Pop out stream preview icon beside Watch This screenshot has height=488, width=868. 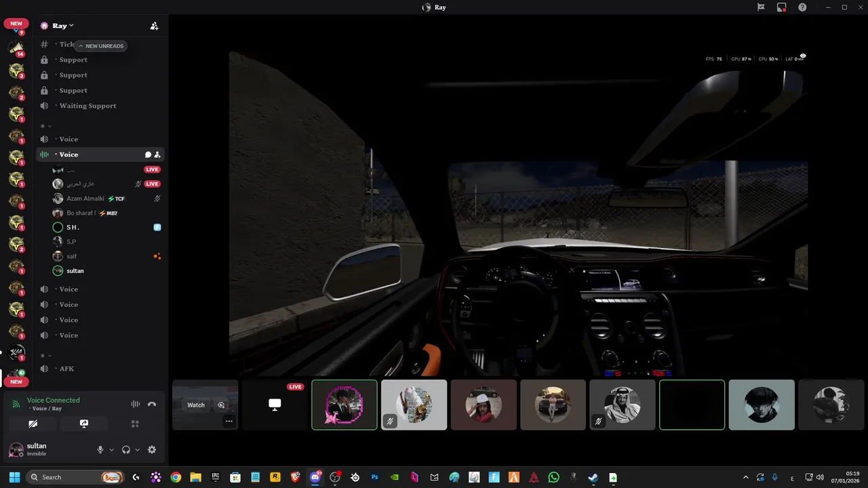click(221, 405)
